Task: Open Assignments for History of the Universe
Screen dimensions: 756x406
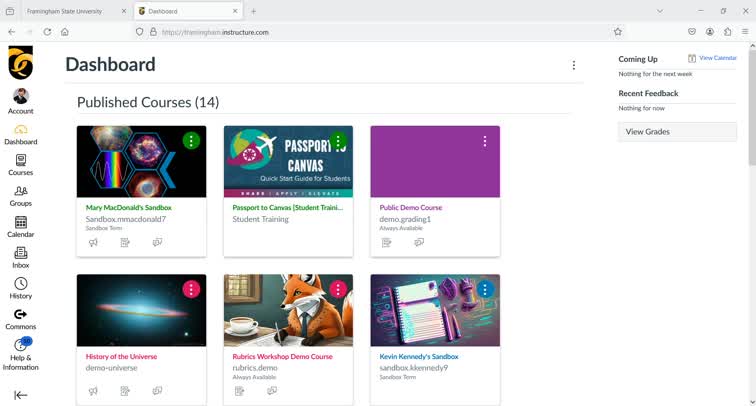Action: (125, 391)
